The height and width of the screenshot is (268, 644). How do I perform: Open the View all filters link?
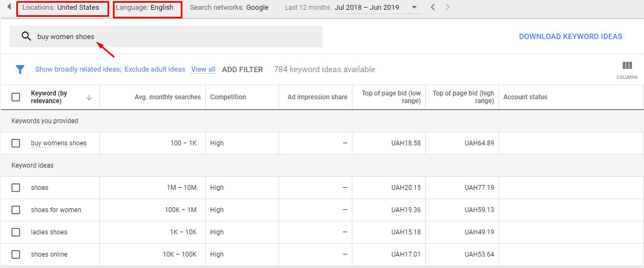click(203, 69)
